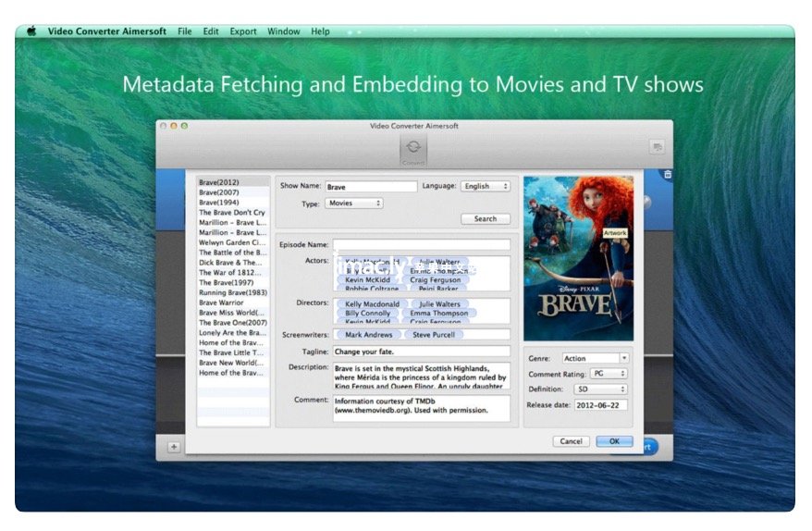Click the Tagline field 'Change your fate.'
This screenshot has width=812, height=531.
point(421,352)
